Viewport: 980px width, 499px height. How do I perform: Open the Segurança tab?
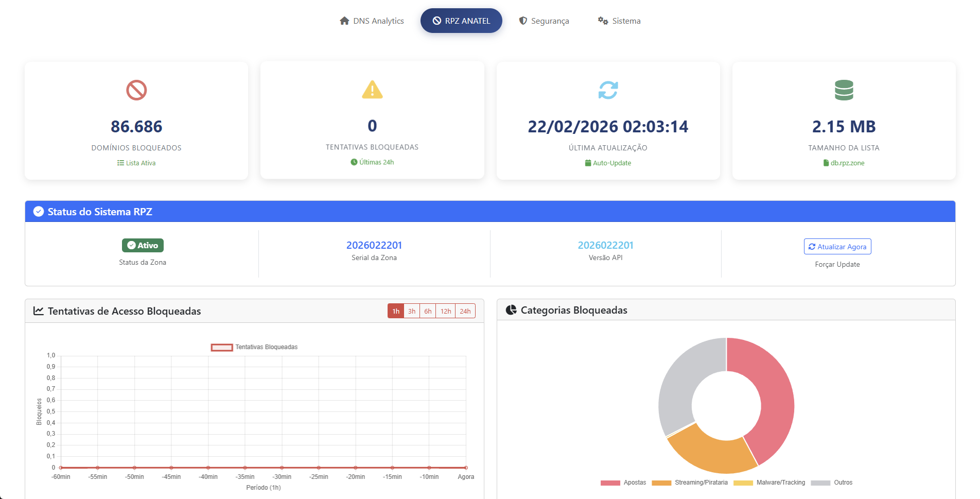click(544, 21)
